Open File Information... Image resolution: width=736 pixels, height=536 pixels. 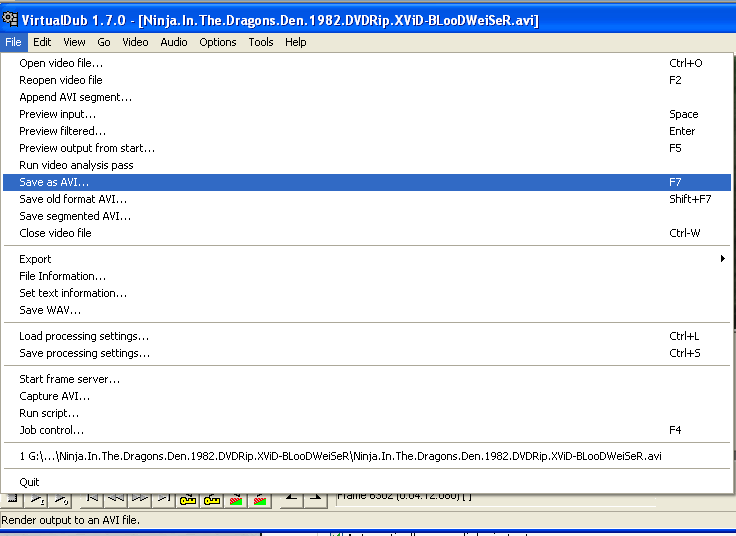[367, 276]
